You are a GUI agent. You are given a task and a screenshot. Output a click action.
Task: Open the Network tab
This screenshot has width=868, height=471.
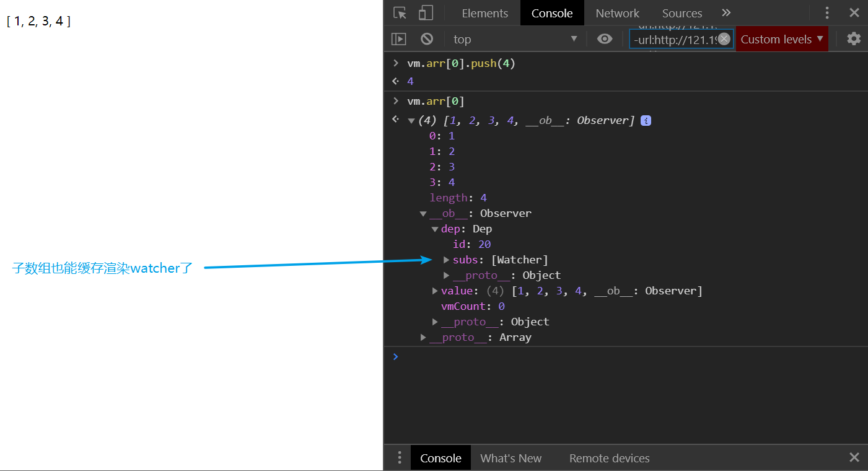(618, 13)
